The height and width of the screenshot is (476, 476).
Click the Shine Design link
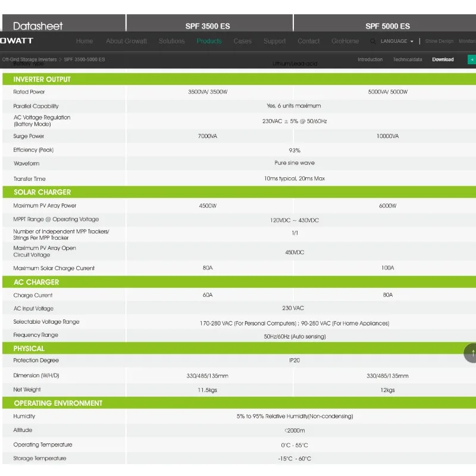coord(439,41)
